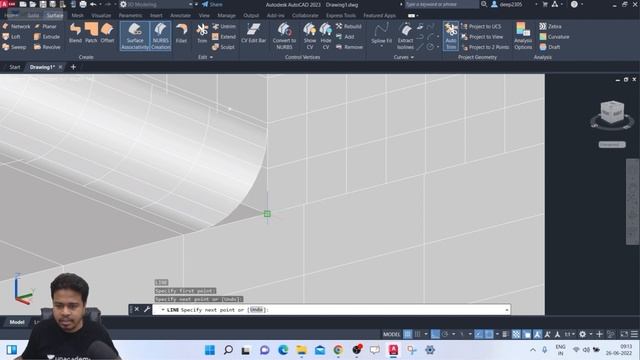Toggle 2D object snap in status bar
Image resolution: width=640 pixels, height=360 pixels.
(489, 334)
